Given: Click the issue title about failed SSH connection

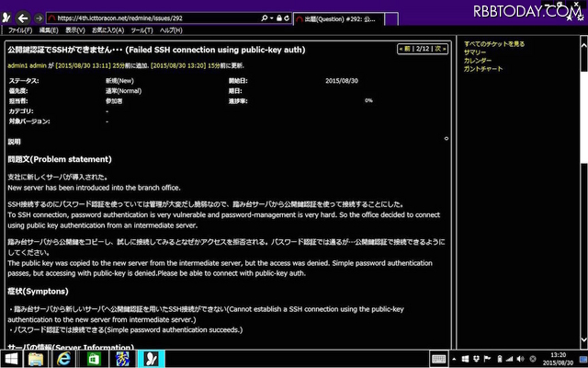Looking at the screenshot, I should pyautogui.click(x=156, y=50).
